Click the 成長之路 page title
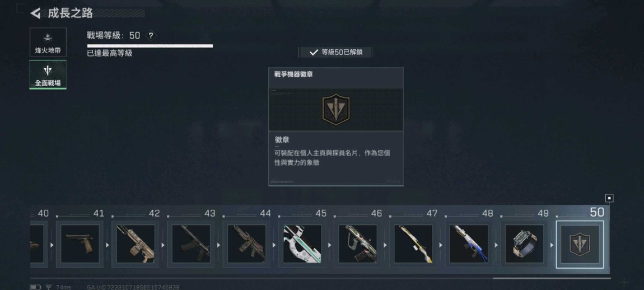644x290 pixels. coord(70,13)
